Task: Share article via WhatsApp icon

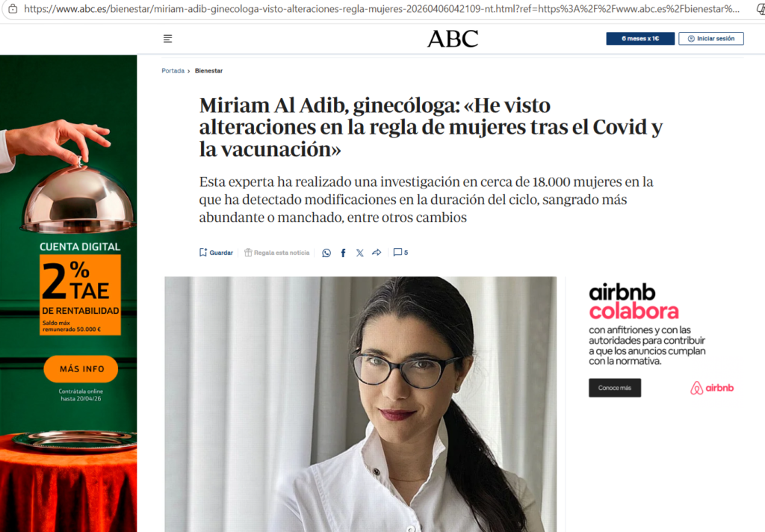Action: click(x=326, y=253)
